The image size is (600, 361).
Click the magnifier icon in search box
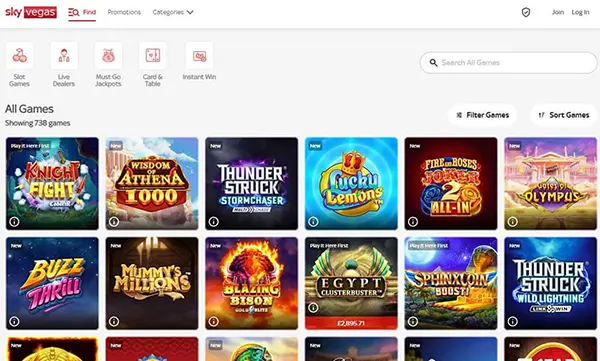pyautogui.click(x=433, y=62)
